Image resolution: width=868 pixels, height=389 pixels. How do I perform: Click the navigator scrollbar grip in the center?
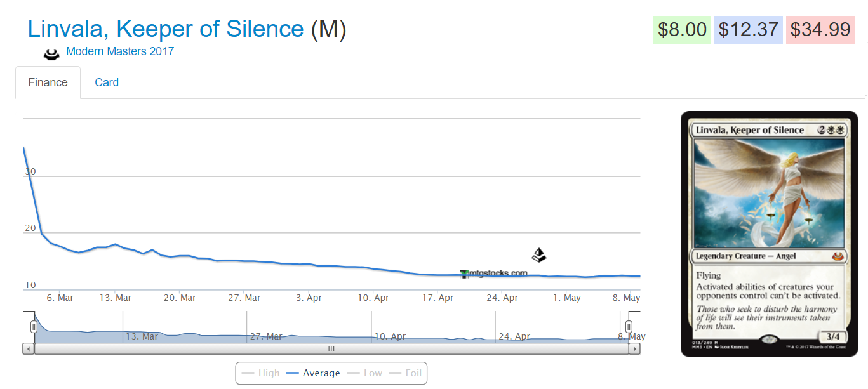331,348
